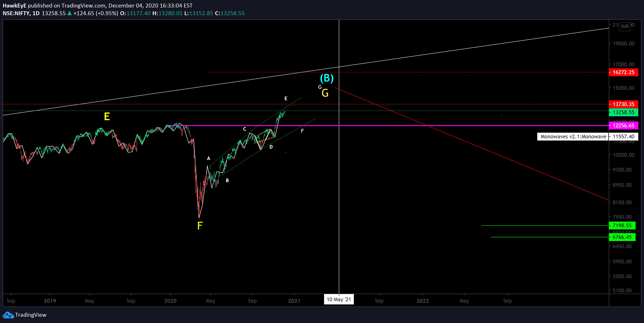Click the 9700.00 price axis label
The width and height of the screenshot is (644, 323).
point(622,170)
